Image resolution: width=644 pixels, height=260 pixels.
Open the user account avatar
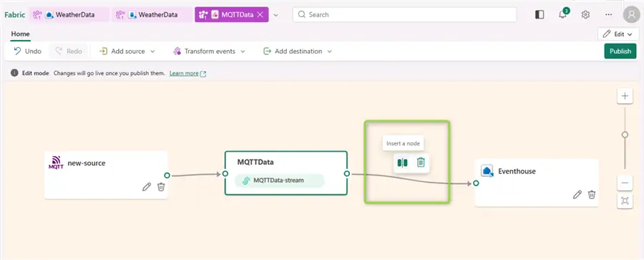tap(631, 15)
